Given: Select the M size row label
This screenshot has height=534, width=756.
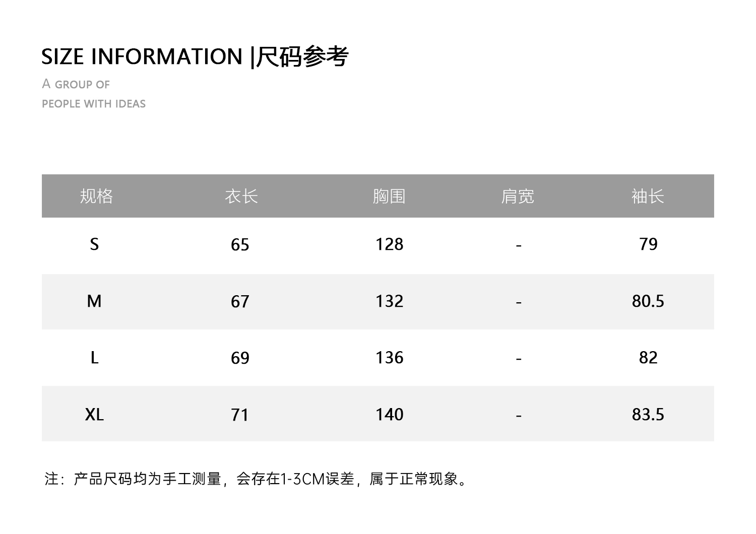Looking at the screenshot, I should [x=94, y=301].
